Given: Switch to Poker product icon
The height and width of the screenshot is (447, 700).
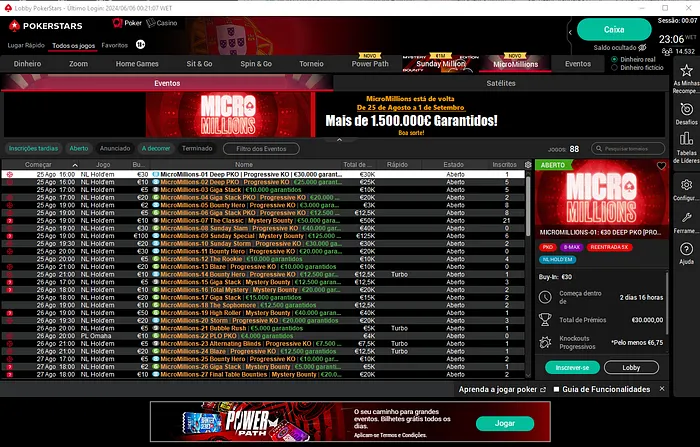Looking at the screenshot, I should 127,23.
